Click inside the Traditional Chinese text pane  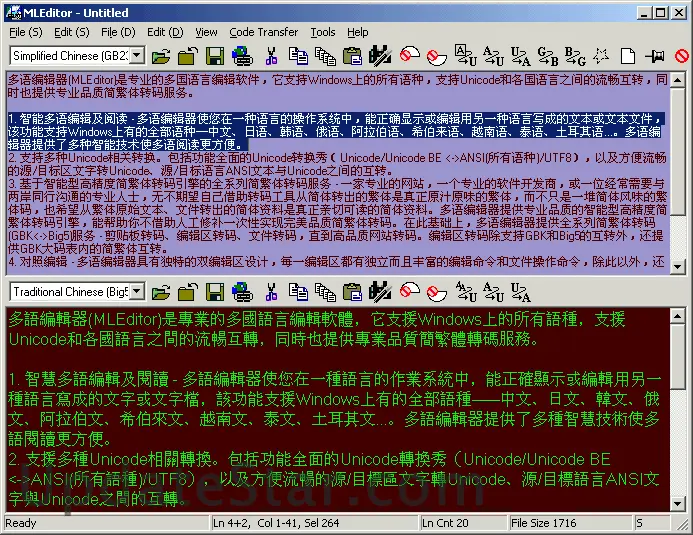[x=338, y=410]
